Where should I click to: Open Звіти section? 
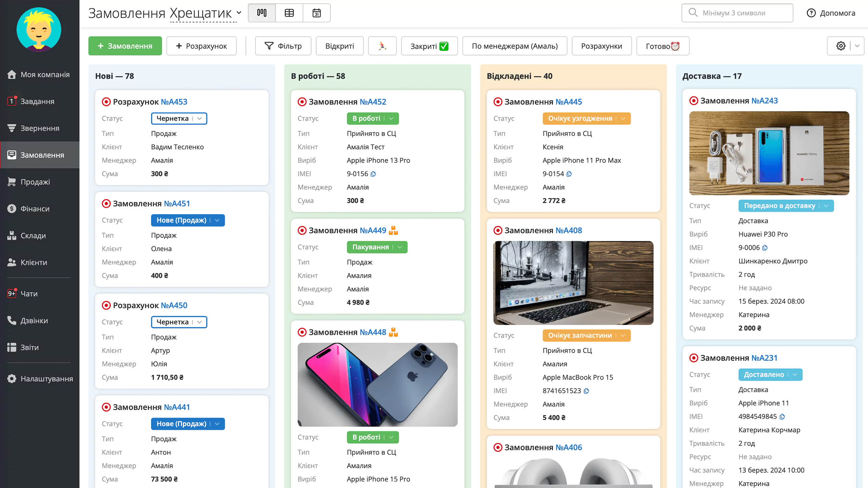(40, 347)
